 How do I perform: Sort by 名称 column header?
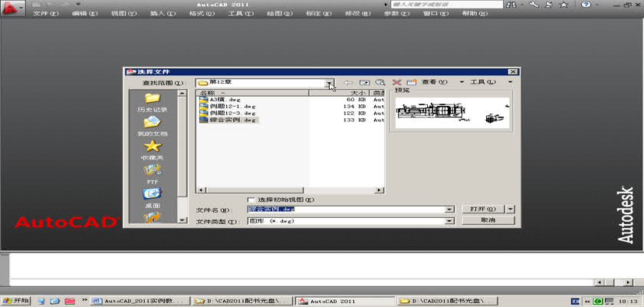[x=252, y=93]
